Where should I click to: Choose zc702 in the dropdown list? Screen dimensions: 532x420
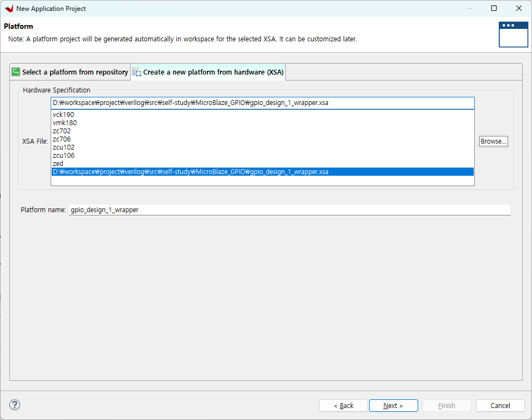(62, 131)
